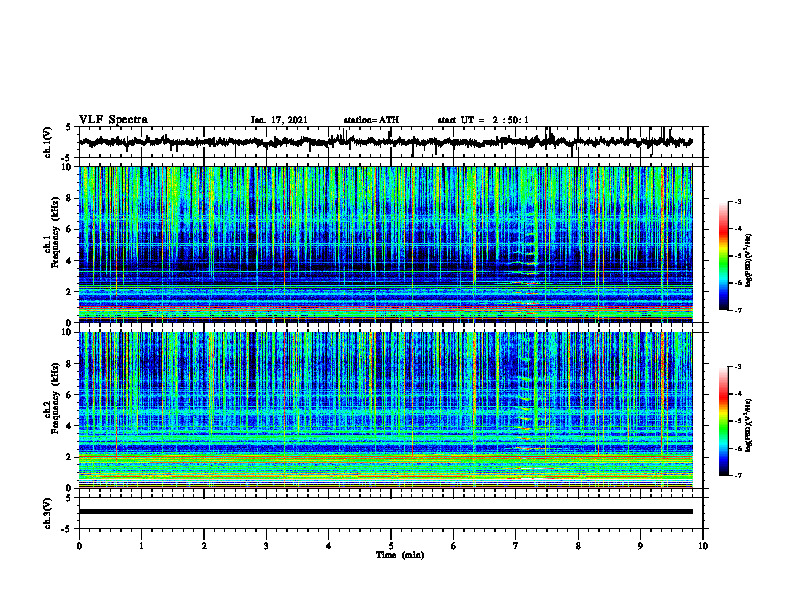Click the ch.1 voltage waveform trace

coord(386,142)
